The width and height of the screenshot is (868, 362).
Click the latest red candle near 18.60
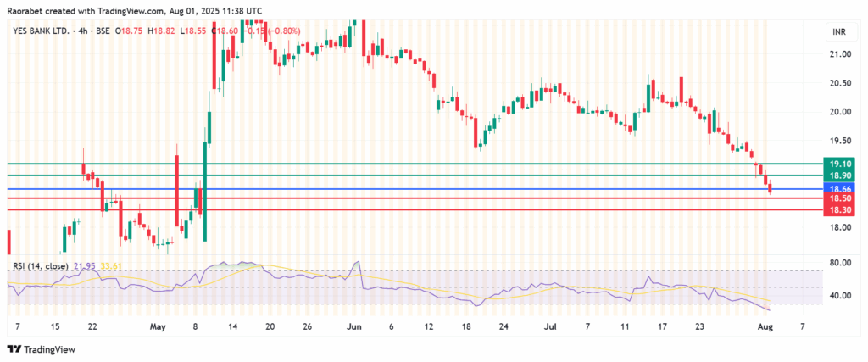pyautogui.click(x=770, y=190)
